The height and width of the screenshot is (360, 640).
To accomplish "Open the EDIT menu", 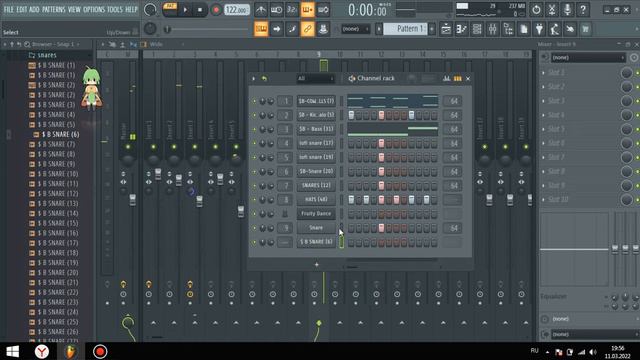I will coord(22,9).
